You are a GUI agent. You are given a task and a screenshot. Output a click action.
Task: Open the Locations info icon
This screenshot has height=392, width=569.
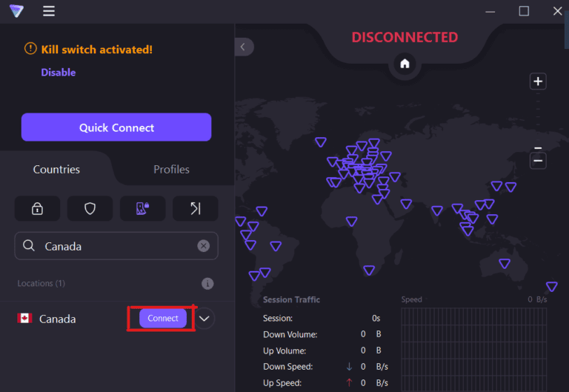(207, 284)
